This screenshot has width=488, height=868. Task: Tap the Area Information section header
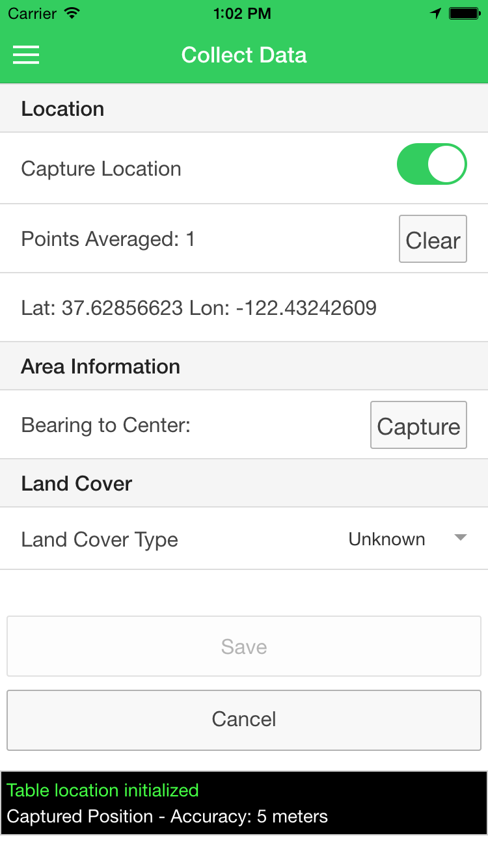pos(100,366)
